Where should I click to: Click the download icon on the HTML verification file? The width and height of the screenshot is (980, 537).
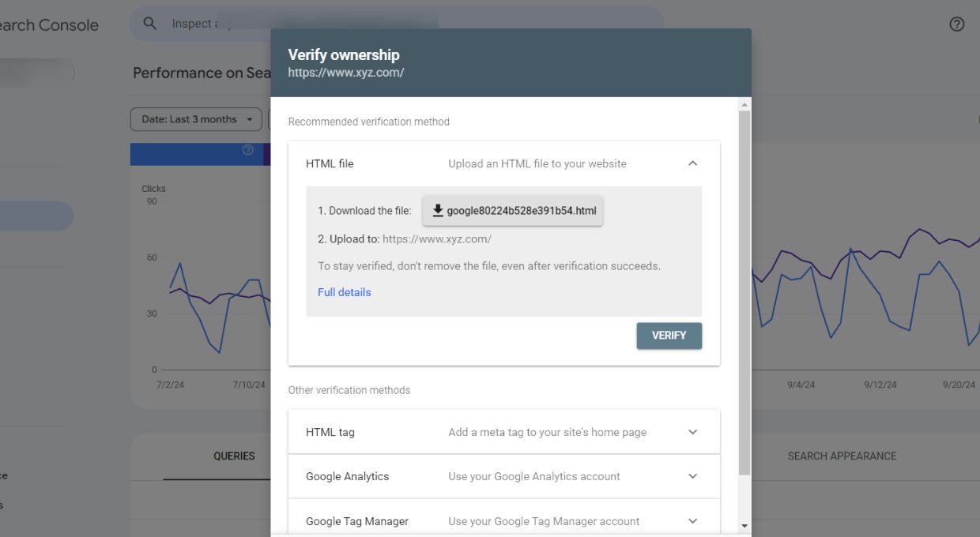(x=437, y=210)
